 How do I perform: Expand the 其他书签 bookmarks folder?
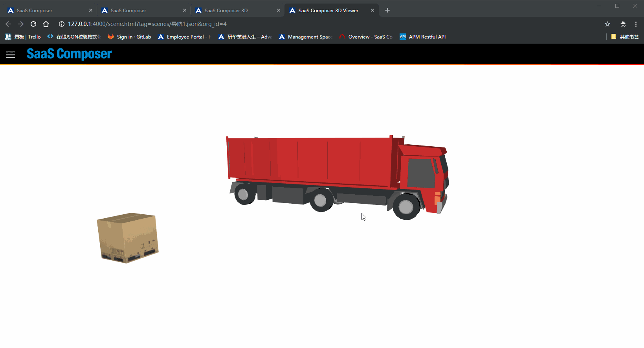click(x=625, y=37)
